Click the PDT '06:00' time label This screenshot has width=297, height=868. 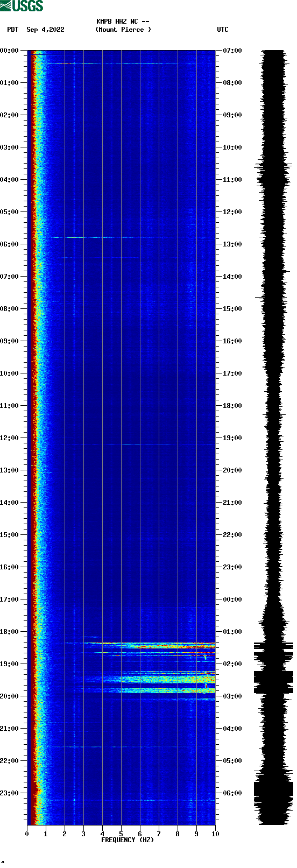tap(9, 244)
